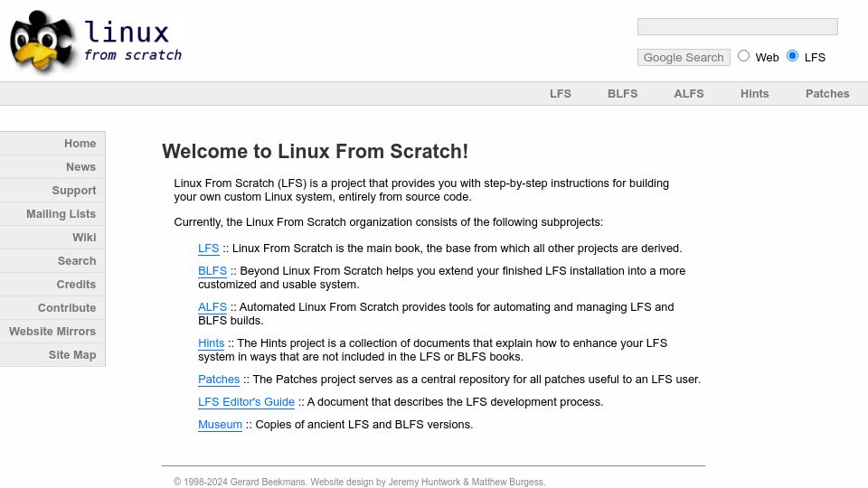Viewport: 868px width, 488px height.
Task: Open the BLFS top navigation item
Action: (622, 93)
